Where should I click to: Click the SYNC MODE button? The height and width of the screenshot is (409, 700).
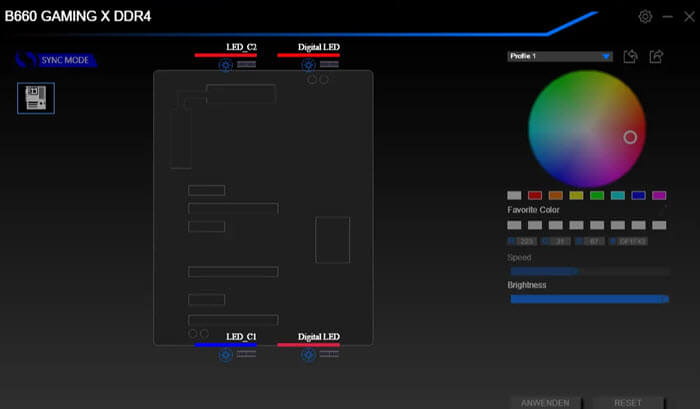(56, 60)
